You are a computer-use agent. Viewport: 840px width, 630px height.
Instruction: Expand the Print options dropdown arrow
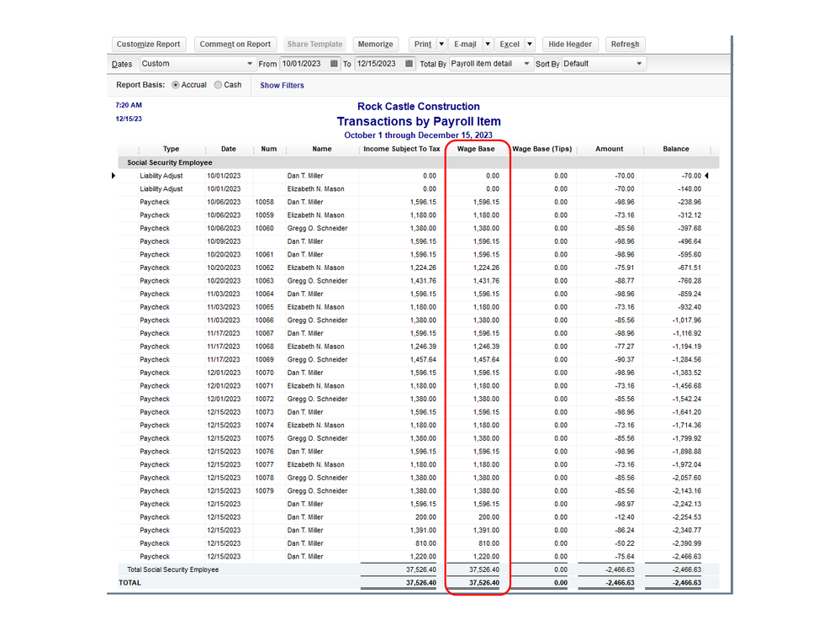[x=441, y=44]
